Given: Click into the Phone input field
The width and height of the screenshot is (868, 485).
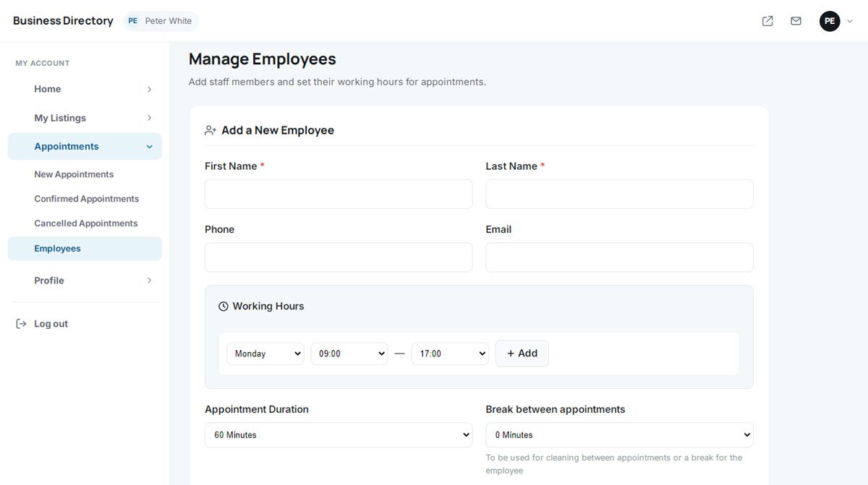Looking at the screenshot, I should [x=339, y=257].
